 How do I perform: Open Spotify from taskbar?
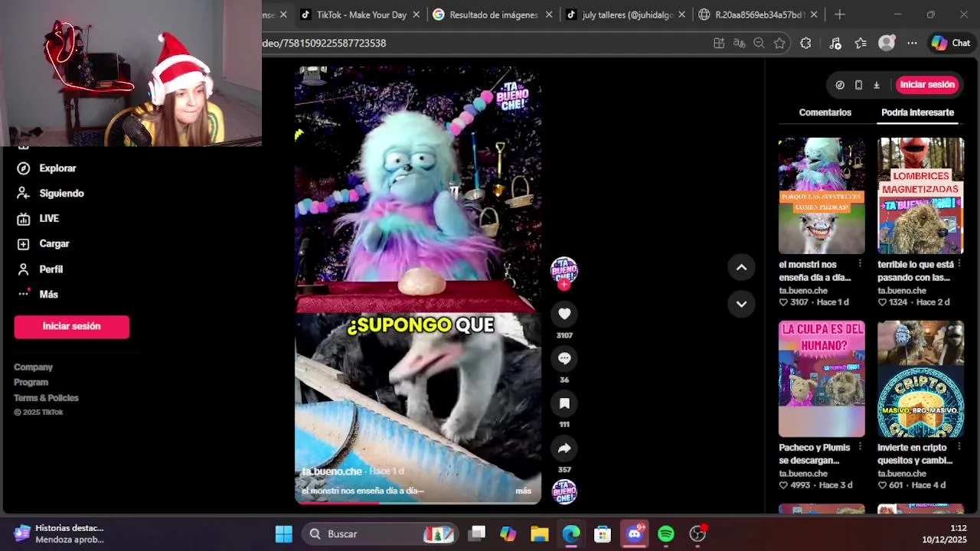pyautogui.click(x=666, y=534)
